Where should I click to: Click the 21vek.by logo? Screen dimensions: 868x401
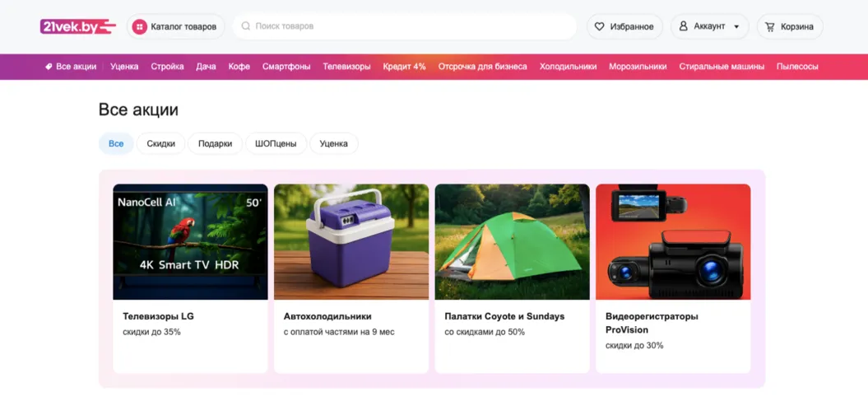pos(78,26)
